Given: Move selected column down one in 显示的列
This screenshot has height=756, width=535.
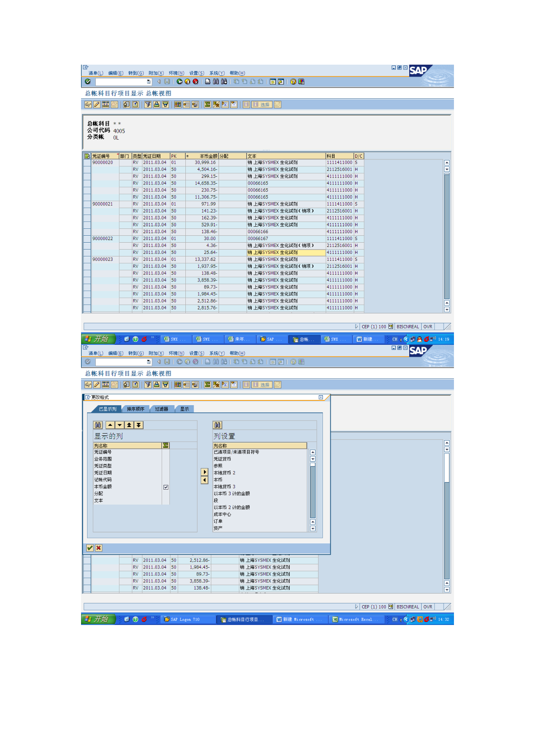Looking at the screenshot, I should pyautogui.click(x=119, y=425).
